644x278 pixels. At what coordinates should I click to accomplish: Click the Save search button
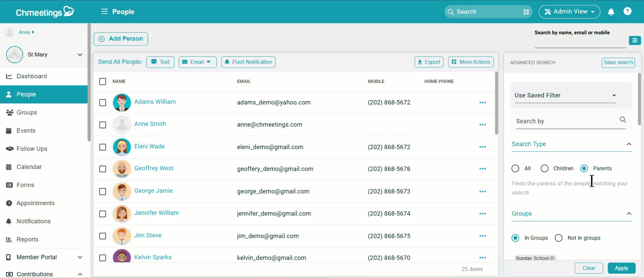[x=618, y=62]
